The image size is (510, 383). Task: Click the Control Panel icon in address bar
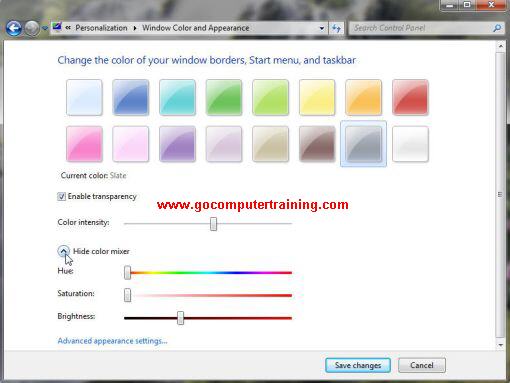click(x=57, y=27)
